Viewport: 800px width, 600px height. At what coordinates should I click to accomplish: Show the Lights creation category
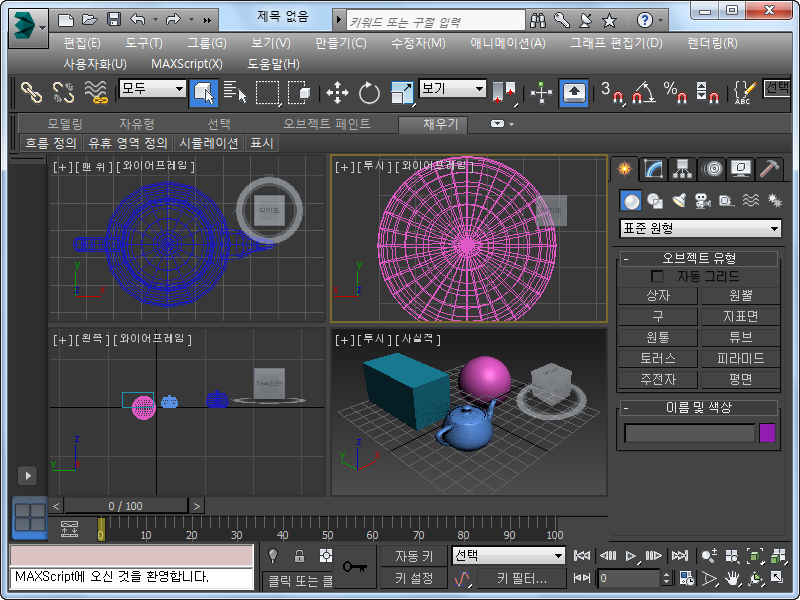[678, 201]
